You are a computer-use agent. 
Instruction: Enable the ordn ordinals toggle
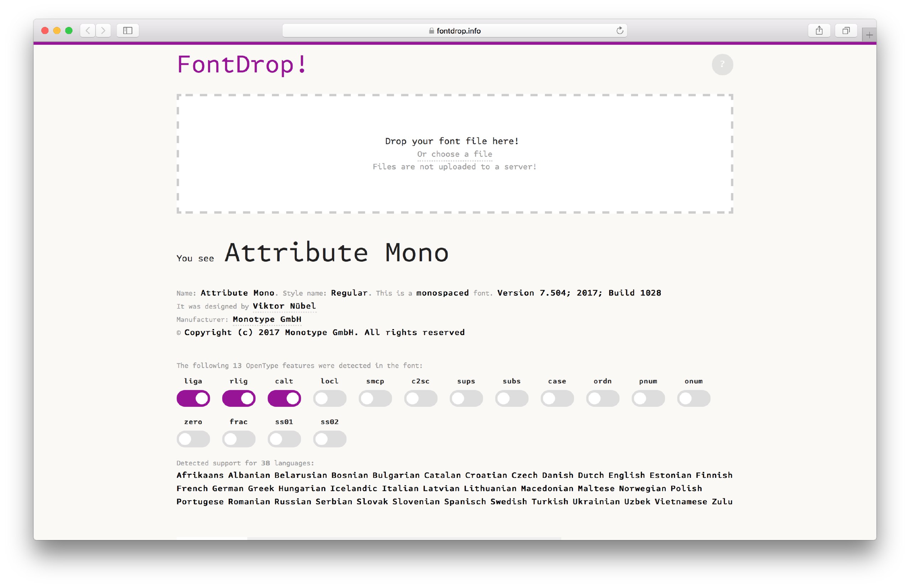point(603,398)
